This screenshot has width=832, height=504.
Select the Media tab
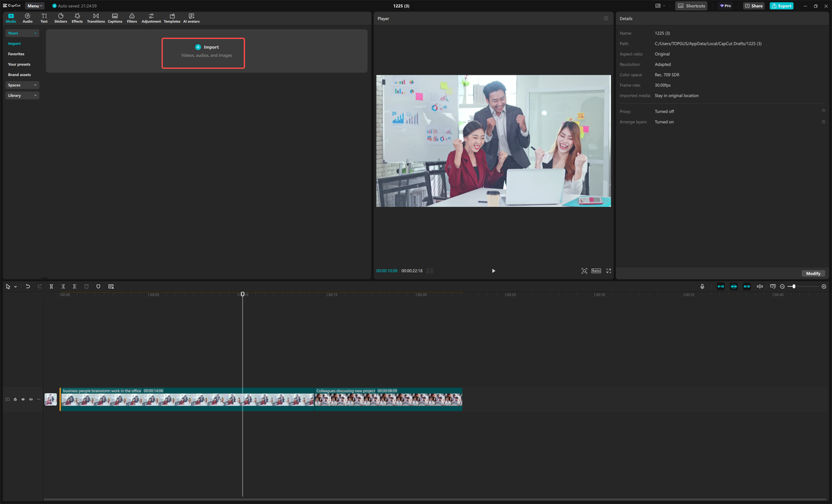(x=11, y=18)
